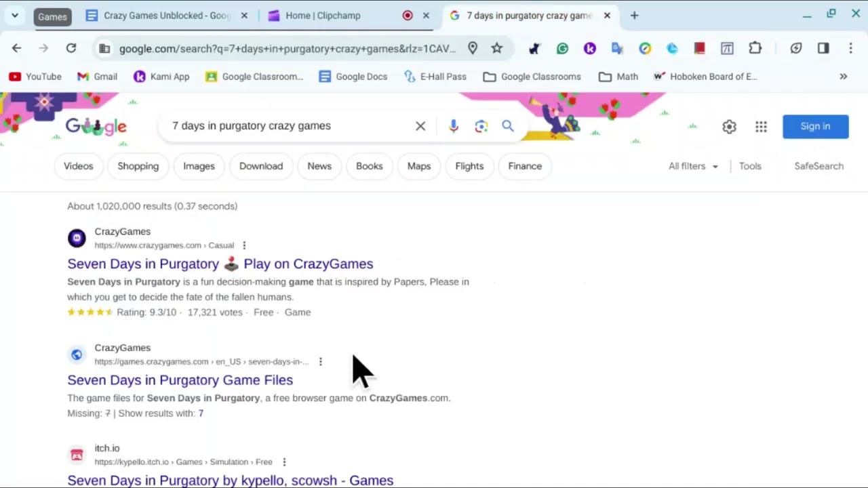
Task: Open Google quick settings gear
Action: coord(729,127)
